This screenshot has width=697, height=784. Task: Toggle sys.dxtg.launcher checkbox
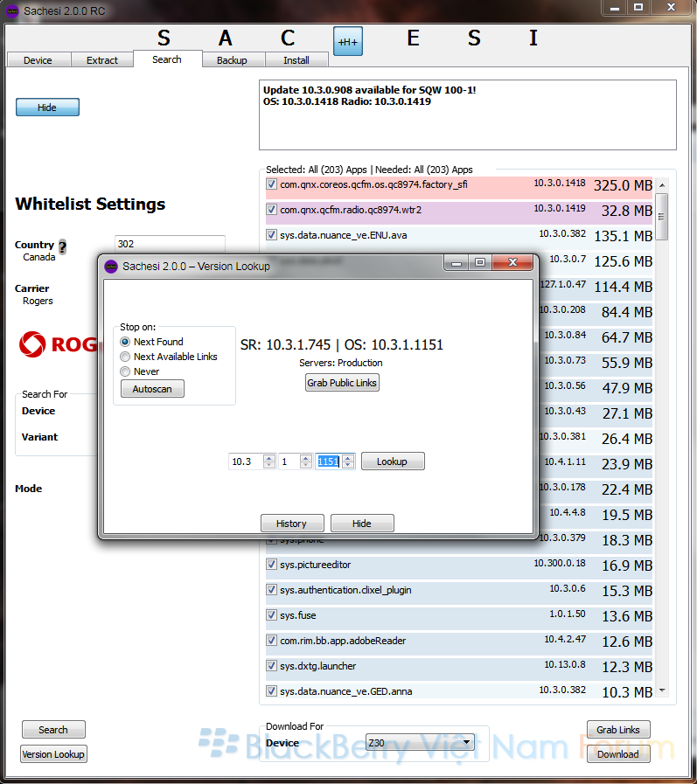pyautogui.click(x=271, y=666)
